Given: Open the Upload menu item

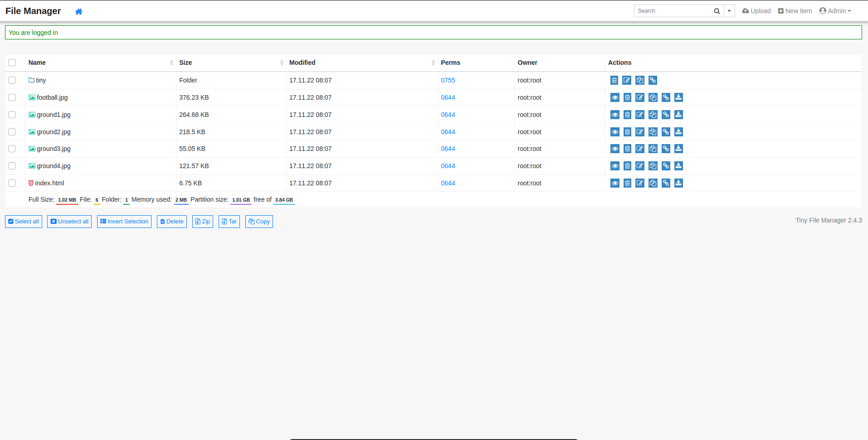Looking at the screenshot, I should [756, 10].
